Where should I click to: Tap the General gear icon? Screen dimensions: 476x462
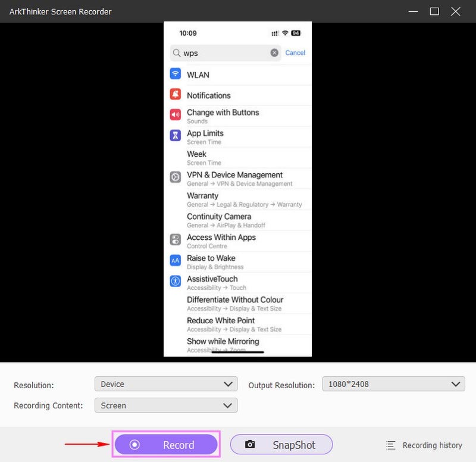coord(176,177)
